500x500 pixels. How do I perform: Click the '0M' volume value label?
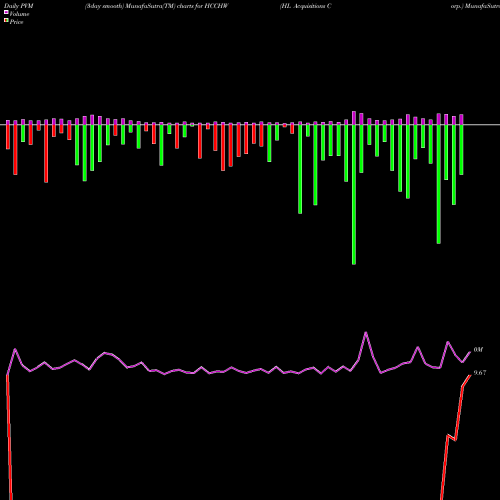pos(478,350)
